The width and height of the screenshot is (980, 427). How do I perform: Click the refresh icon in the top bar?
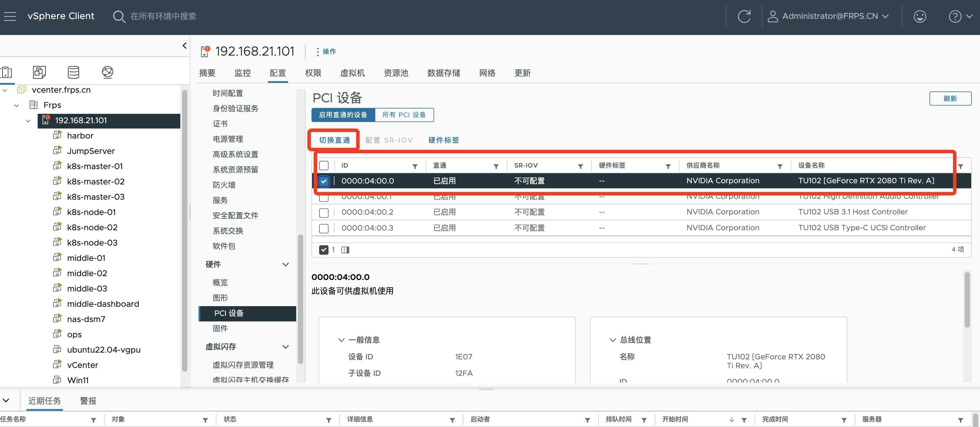(744, 16)
